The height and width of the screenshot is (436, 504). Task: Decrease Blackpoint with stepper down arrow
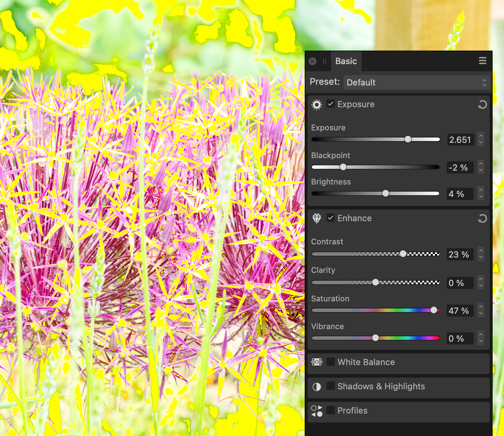(x=481, y=171)
